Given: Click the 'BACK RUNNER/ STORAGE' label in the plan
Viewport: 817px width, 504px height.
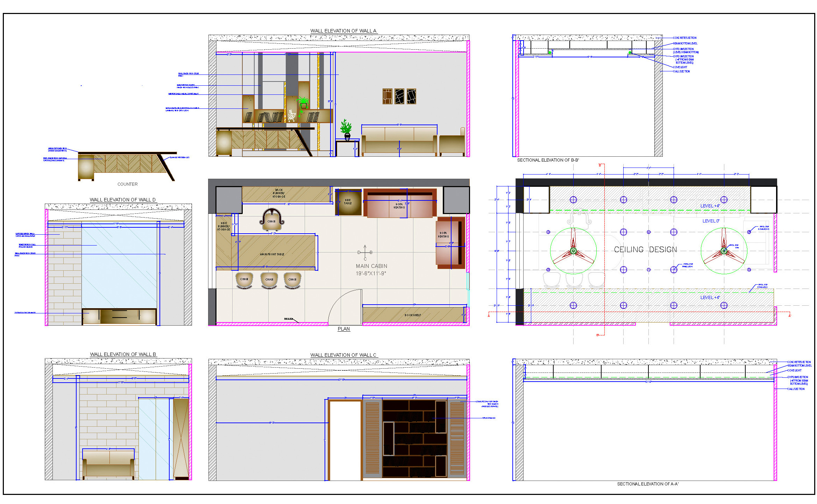Looking at the screenshot, I should (x=279, y=193).
